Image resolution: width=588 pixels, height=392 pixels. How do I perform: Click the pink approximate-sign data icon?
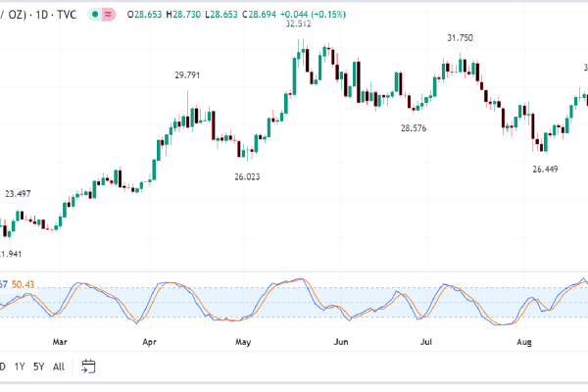[x=106, y=16]
